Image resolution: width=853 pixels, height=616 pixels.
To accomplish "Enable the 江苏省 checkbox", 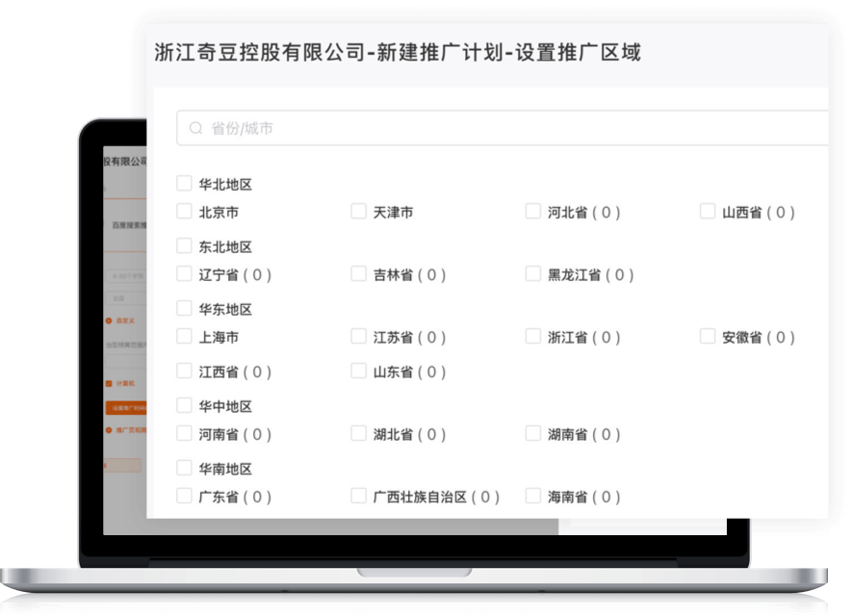I will click(x=358, y=336).
